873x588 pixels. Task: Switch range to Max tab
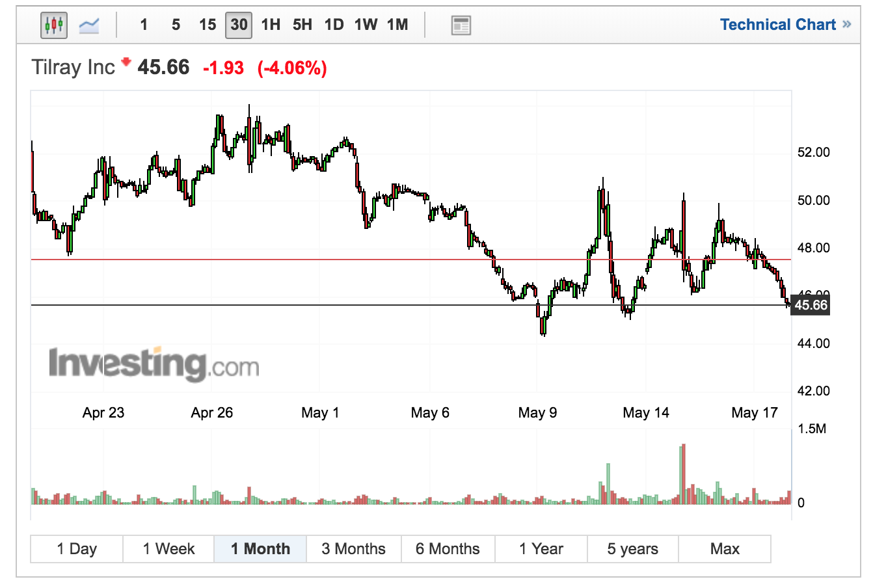click(x=725, y=549)
